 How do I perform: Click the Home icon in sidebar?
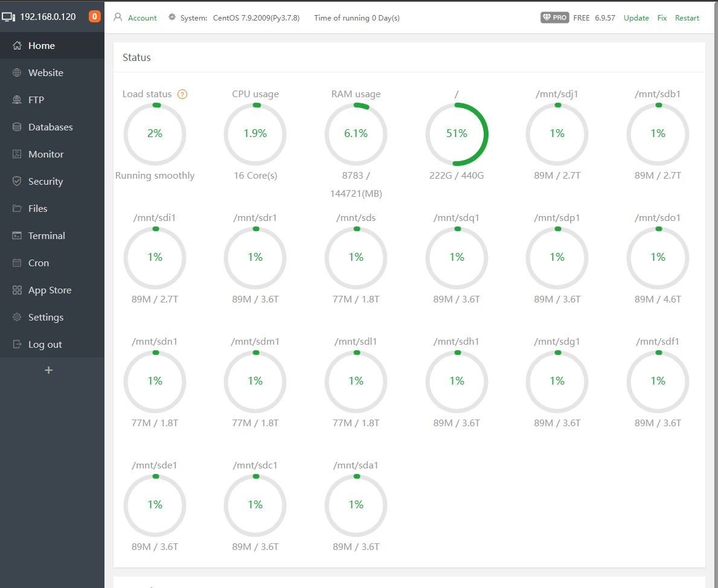point(17,46)
